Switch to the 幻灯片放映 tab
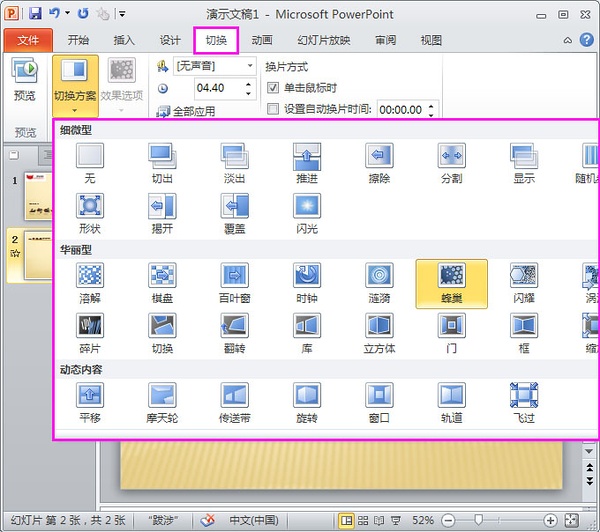This screenshot has height=532, width=600. click(x=324, y=40)
